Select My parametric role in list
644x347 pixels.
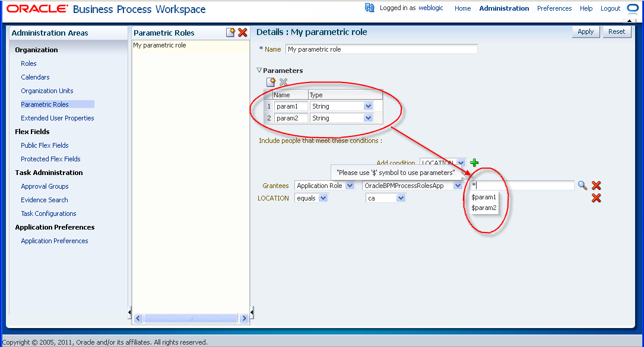tap(191, 45)
